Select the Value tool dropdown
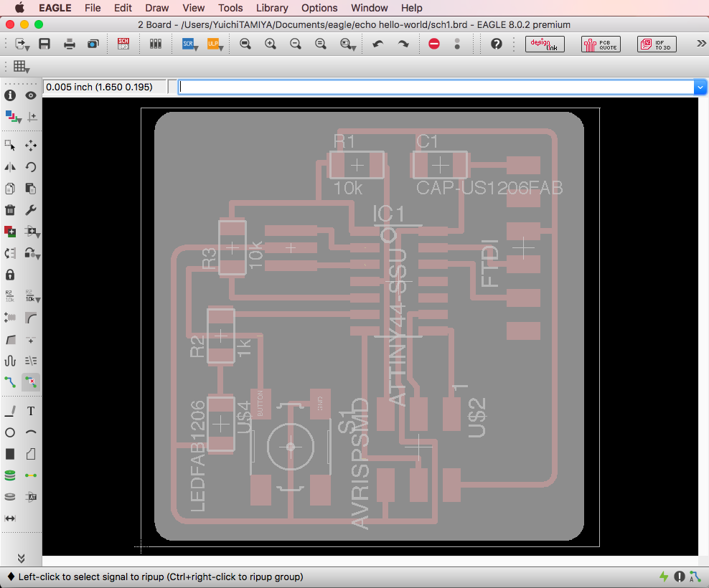 point(32,296)
